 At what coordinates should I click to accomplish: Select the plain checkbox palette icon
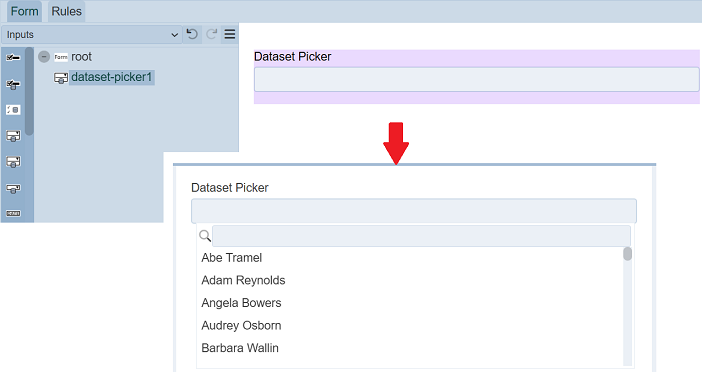(13, 57)
